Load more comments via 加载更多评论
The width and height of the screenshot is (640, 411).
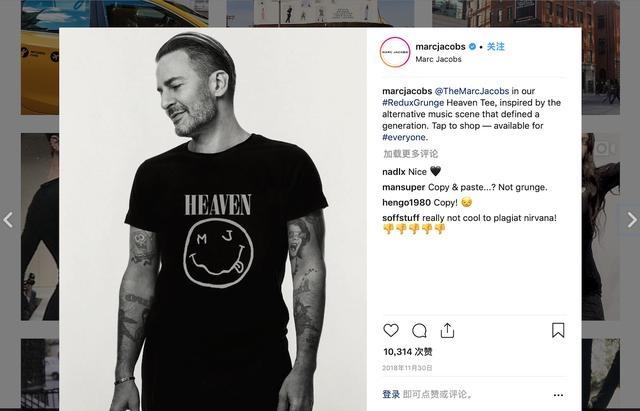pyautogui.click(x=411, y=154)
